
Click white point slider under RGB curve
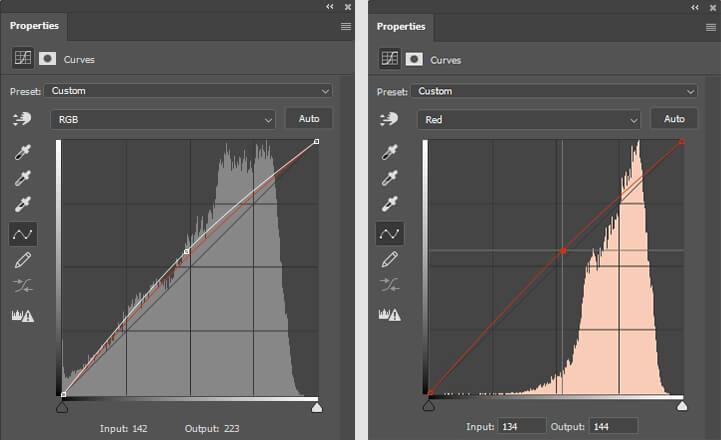point(317,407)
